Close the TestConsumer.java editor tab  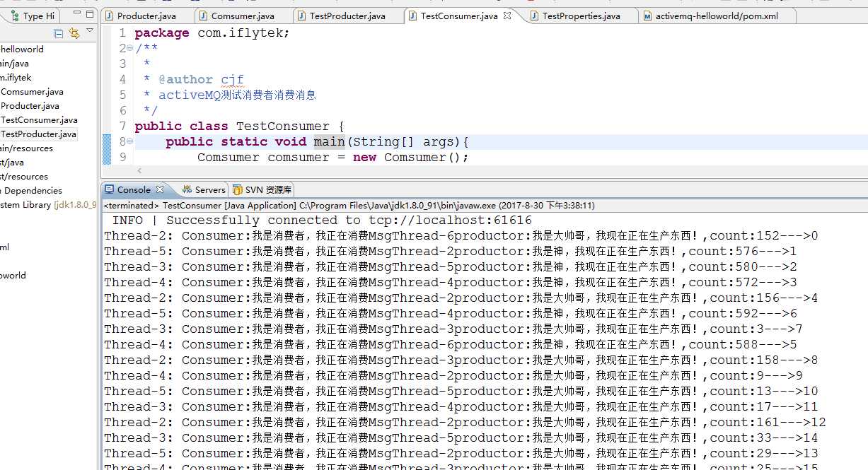[507, 16]
